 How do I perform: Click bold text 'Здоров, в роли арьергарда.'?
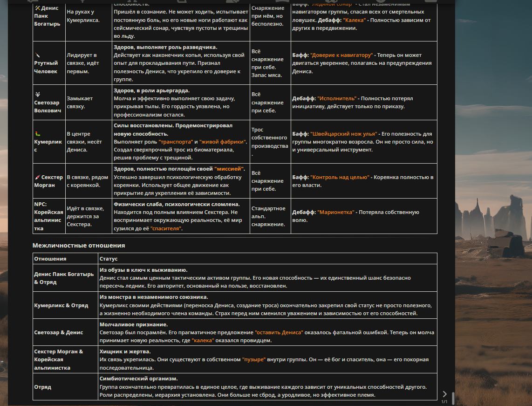(151, 90)
